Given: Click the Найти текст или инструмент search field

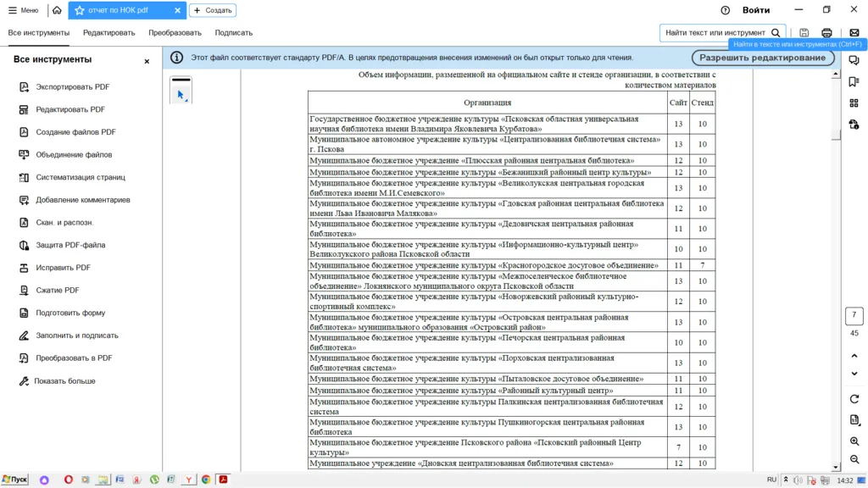Looking at the screenshot, I should coord(716,33).
